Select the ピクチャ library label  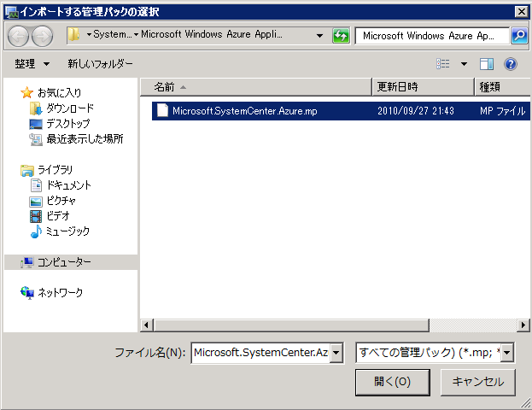pyautogui.click(x=61, y=201)
